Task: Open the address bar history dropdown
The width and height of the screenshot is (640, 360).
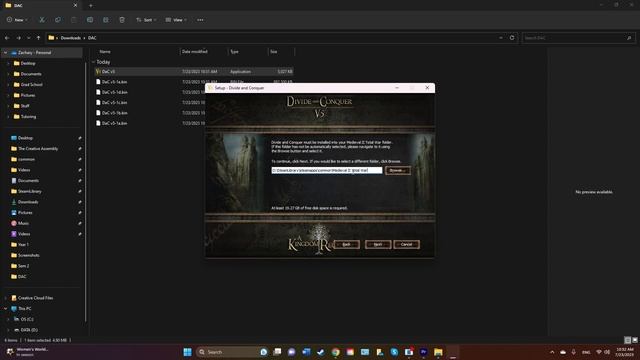Action: 501,38
